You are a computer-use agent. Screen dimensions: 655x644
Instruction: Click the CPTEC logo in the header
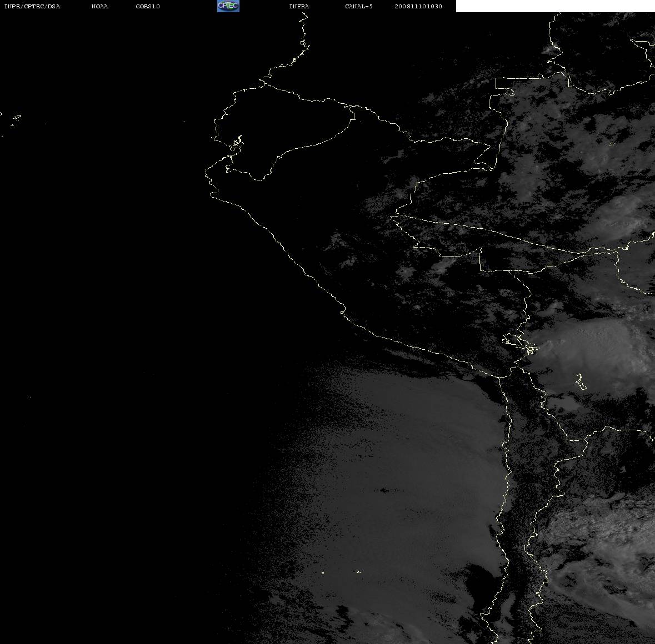[228, 6]
